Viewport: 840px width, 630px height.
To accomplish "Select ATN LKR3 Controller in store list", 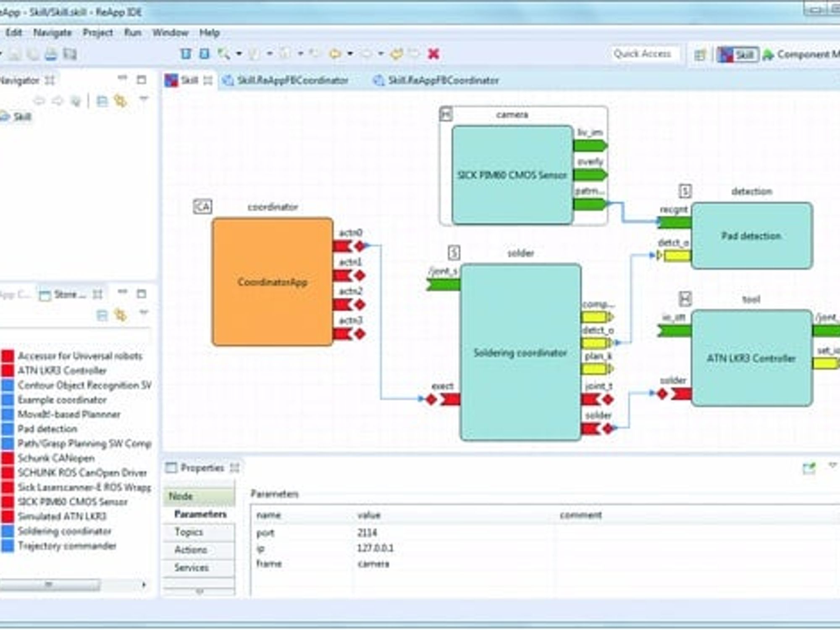I will coord(55,371).
